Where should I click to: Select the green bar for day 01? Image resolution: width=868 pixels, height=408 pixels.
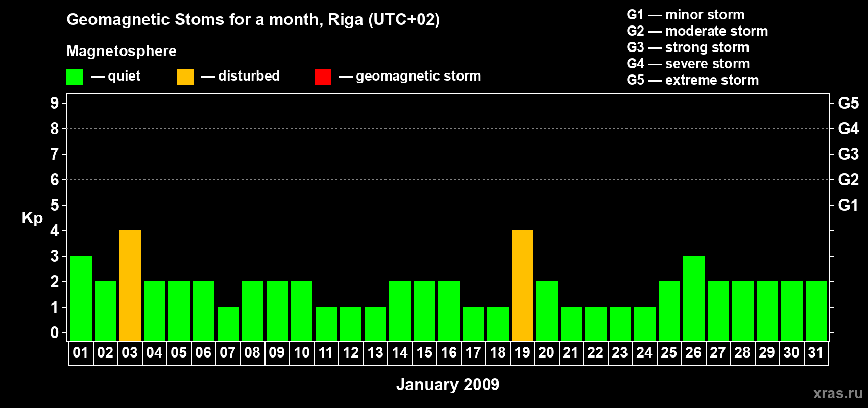click(81, 298)
